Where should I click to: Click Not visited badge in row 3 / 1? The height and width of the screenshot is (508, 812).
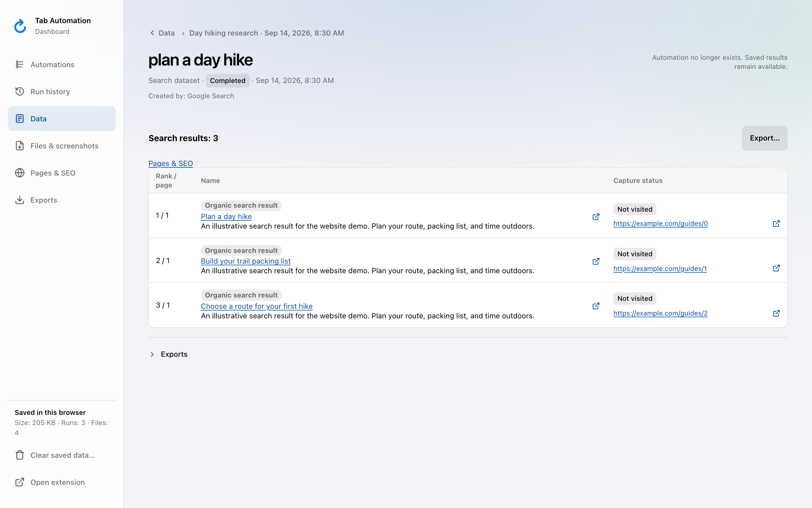pos(634,298)
